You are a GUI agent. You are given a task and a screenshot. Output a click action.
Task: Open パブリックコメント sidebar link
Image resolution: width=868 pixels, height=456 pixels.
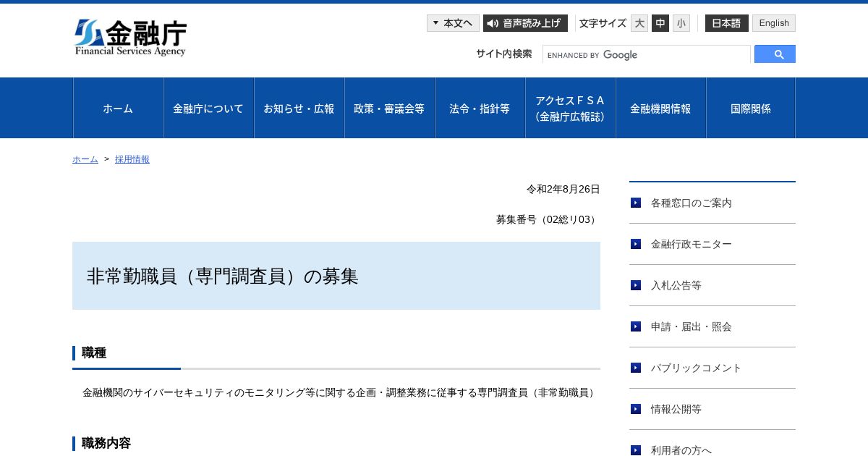[x=712, y=368]
